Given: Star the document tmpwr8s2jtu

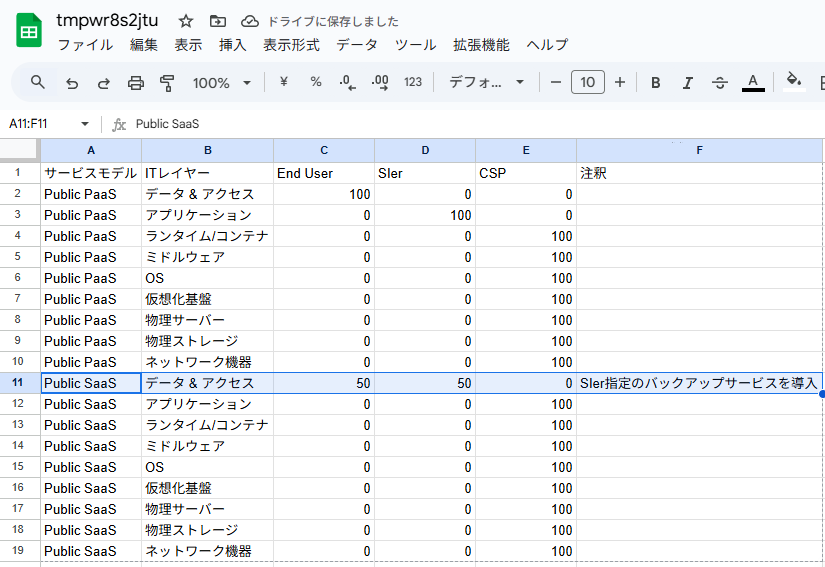Looking at the screenshot, I should point(185,21).
